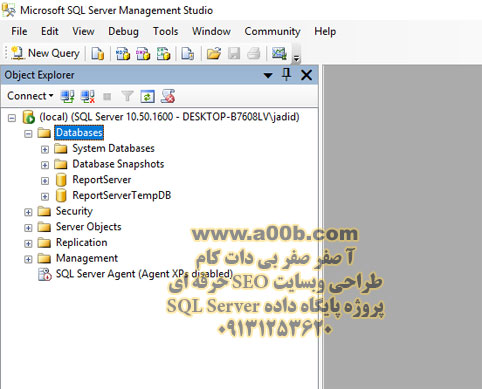Select the ReportServerTempDB database
The width and height of the screenshot is (482, 389).
coord(122,195)
